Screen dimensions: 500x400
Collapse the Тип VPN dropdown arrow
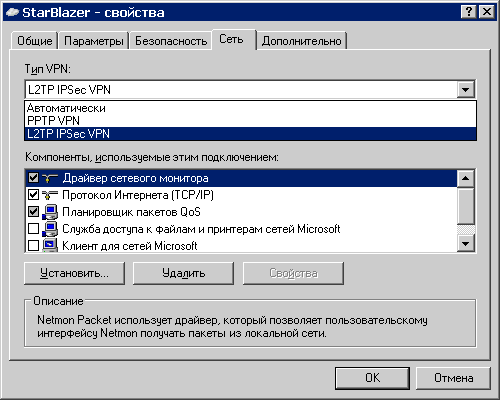pos(466,89)
